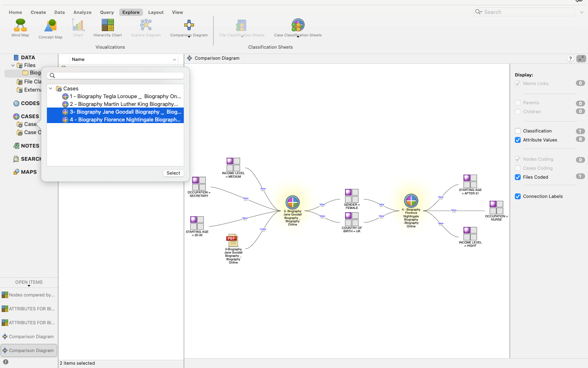Enable the Classification checkbox
Screen dimensions: 588x368
[518, 131]
